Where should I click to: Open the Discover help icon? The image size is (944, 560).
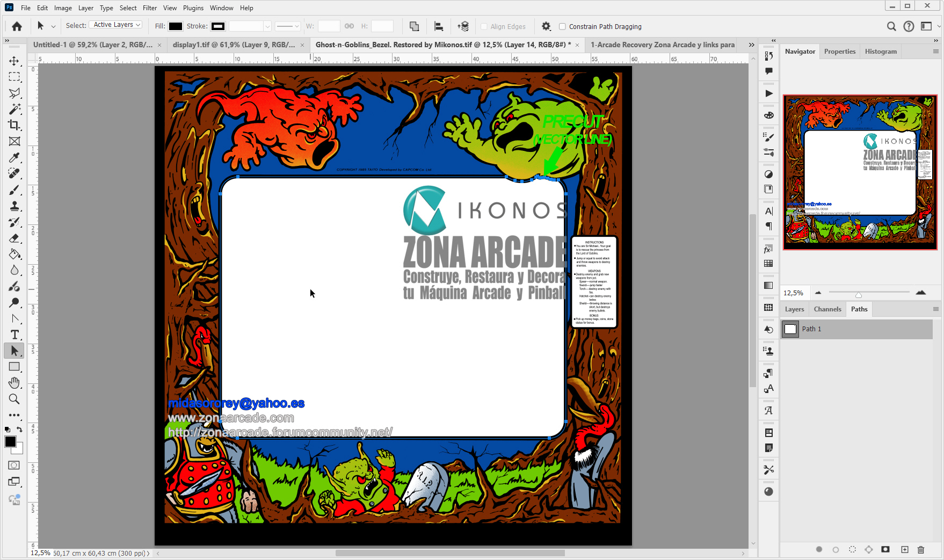pos(909,26)
